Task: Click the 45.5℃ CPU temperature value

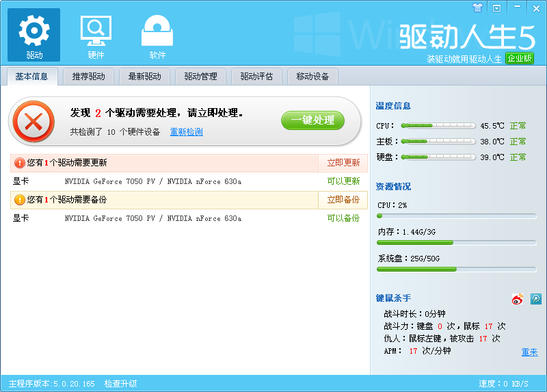Action: tap(492, 126)
